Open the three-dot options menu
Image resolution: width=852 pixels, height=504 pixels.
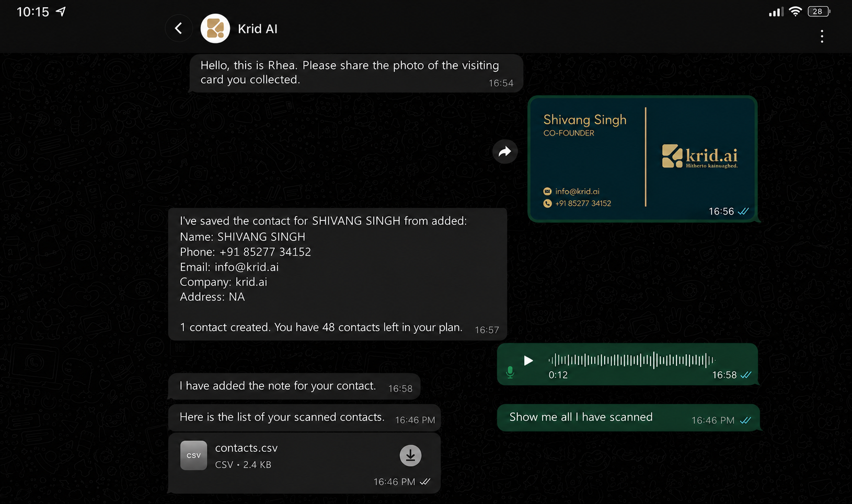822,36
